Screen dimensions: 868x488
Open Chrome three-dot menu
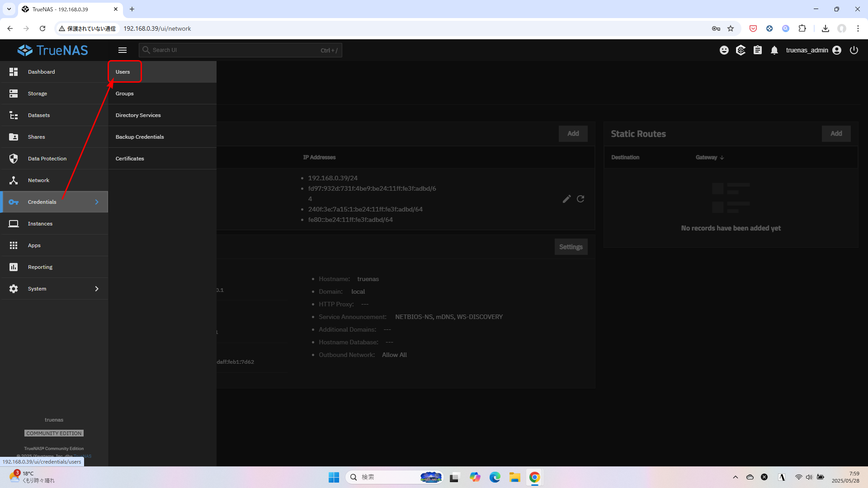click(x=858, y=28)
